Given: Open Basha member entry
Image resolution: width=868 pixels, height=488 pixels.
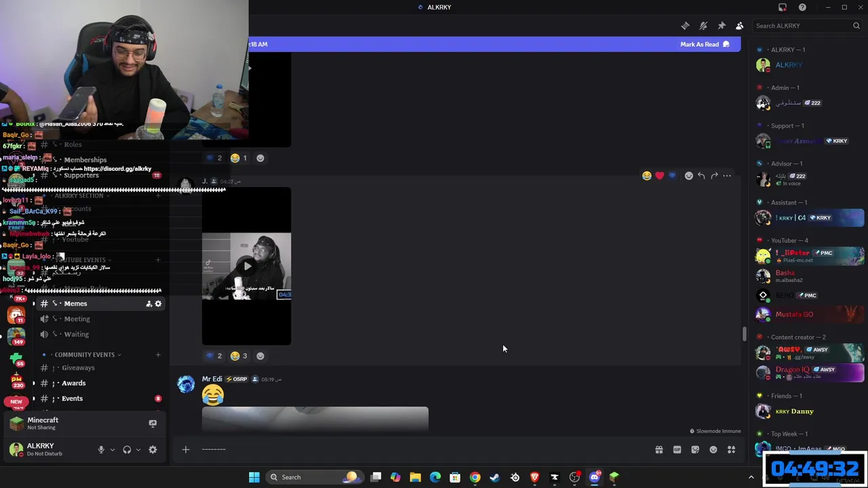Looking at the screenshot, I should click(x=810, y=276).
